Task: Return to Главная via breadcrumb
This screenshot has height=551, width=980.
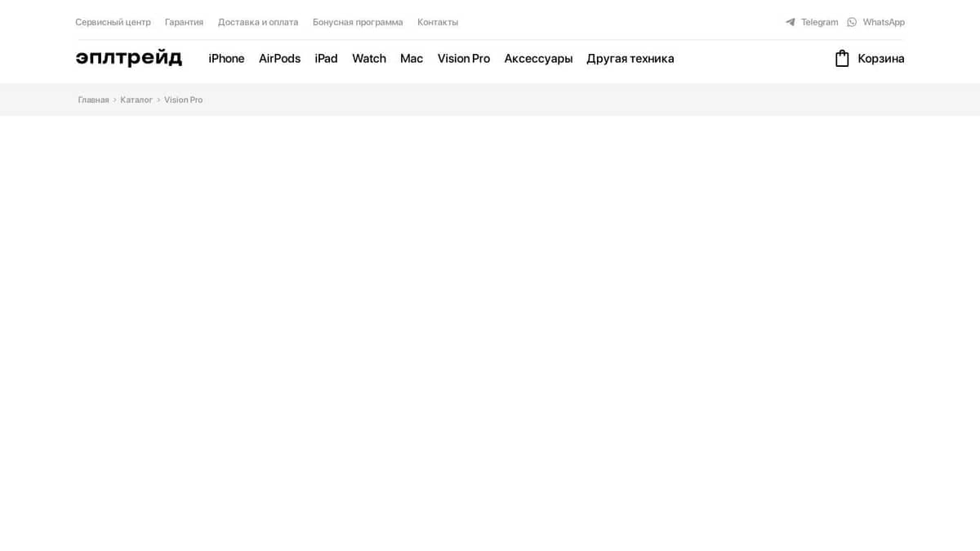Action: [x=93, y=100]
